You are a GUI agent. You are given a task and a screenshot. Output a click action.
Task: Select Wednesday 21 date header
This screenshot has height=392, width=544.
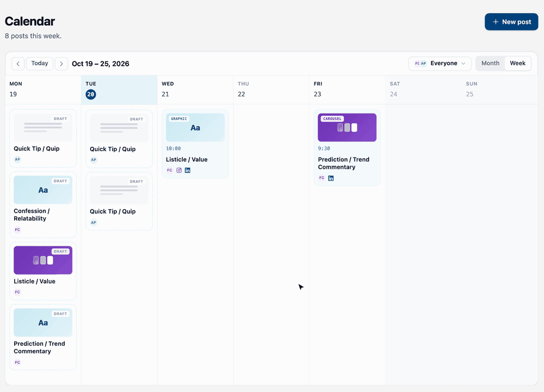(195, 90)
